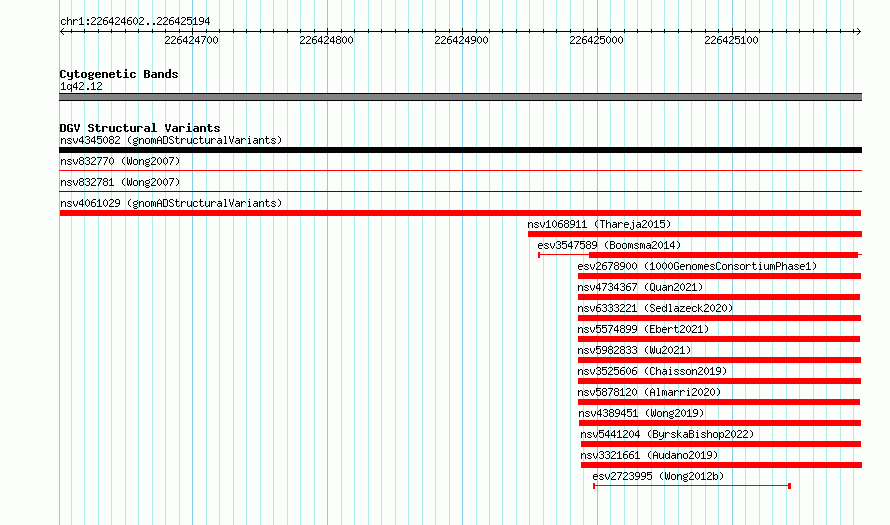Click the left arrow at ruler start
This screenshot has height=525, width=890.
pos(62,32)
